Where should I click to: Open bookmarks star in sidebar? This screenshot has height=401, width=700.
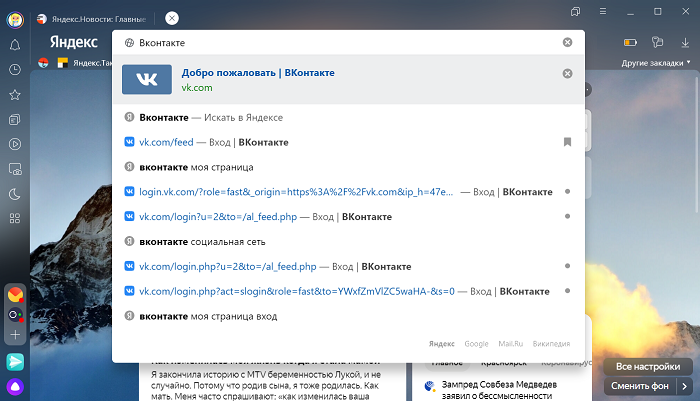15,95
